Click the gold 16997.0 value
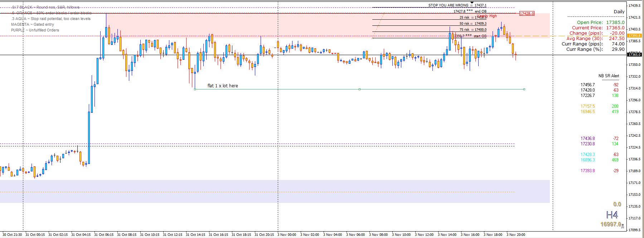 coord(611,224)
